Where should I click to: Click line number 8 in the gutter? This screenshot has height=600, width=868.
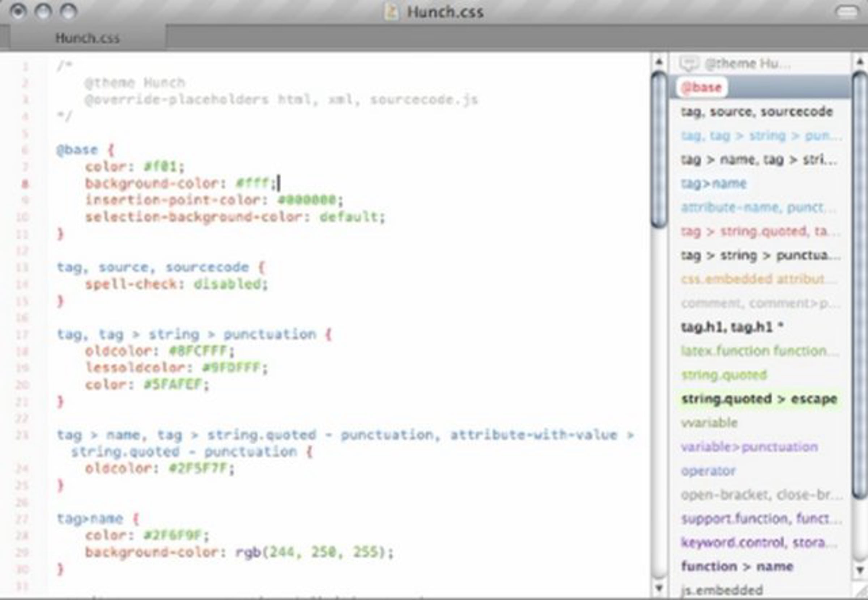click(25, 183)
